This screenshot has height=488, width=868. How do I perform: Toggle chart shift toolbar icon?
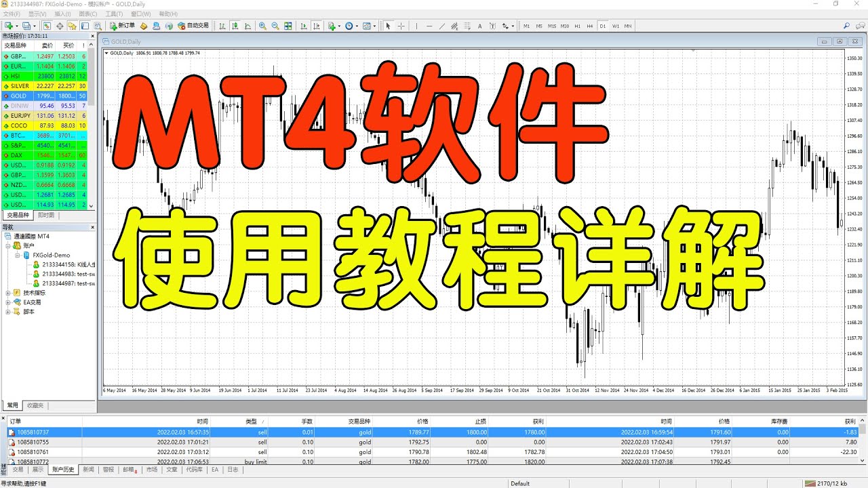click(x=317, y=26)
